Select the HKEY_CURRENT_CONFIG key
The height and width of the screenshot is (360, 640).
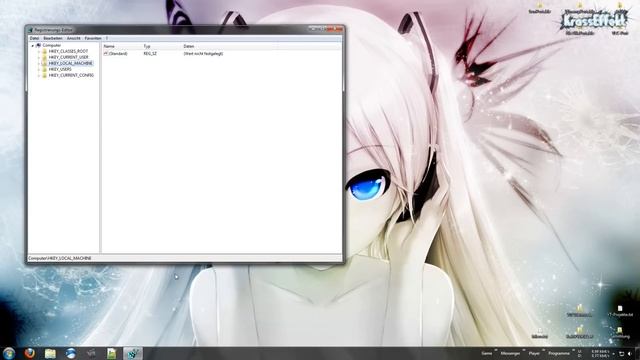click(x=71, y=76)
